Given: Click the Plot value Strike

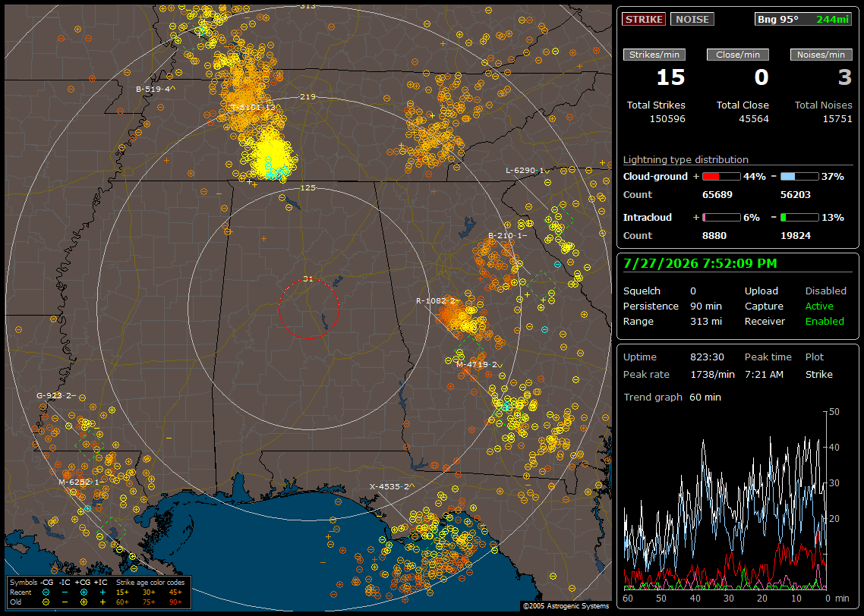Looking at the screenshot, I should [818, 374].
